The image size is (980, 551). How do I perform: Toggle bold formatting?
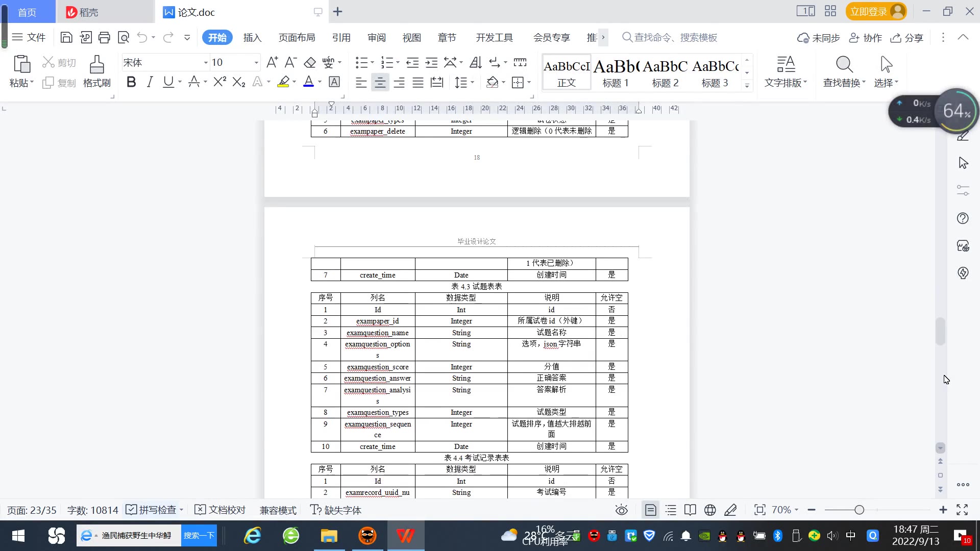pyautogui.click(x=131, y=82)
